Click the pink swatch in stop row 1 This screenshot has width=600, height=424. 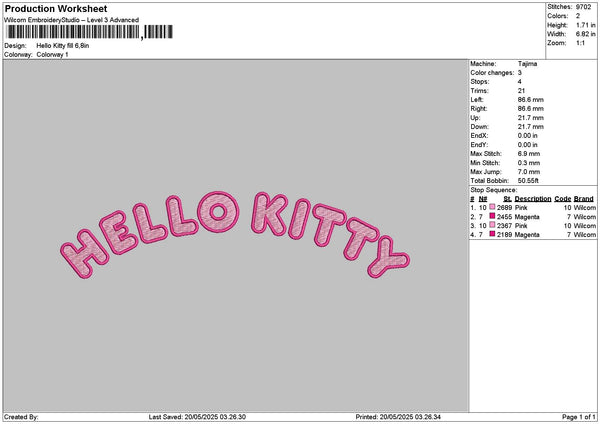pyautogui.click(x=492, y=207)
